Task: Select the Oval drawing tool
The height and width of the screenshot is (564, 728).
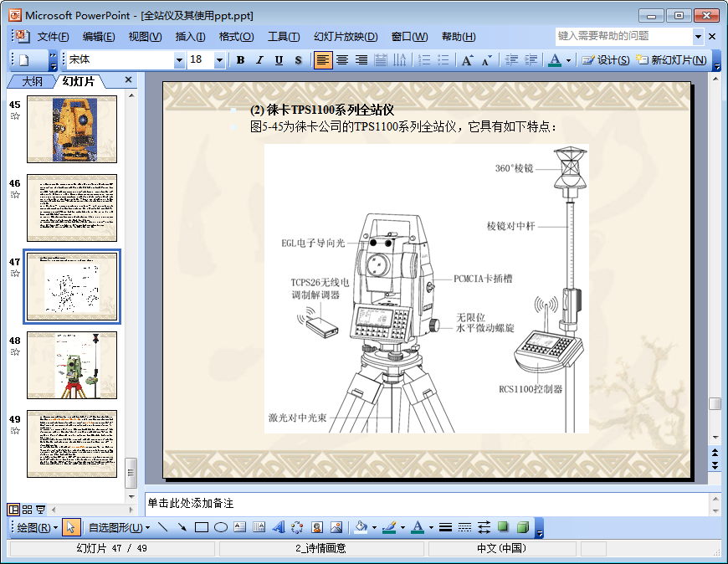Action: click(x=221, y=527)
